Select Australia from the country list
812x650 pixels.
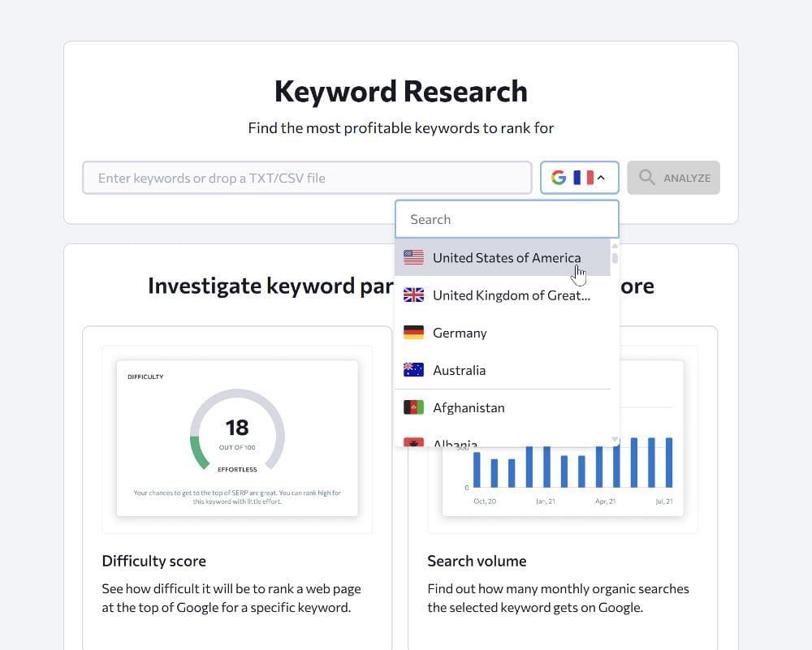coord(503,370)
